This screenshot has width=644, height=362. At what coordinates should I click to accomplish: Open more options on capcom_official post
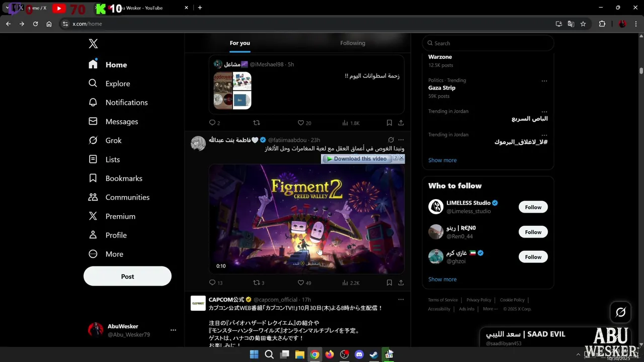click(401, 300)
